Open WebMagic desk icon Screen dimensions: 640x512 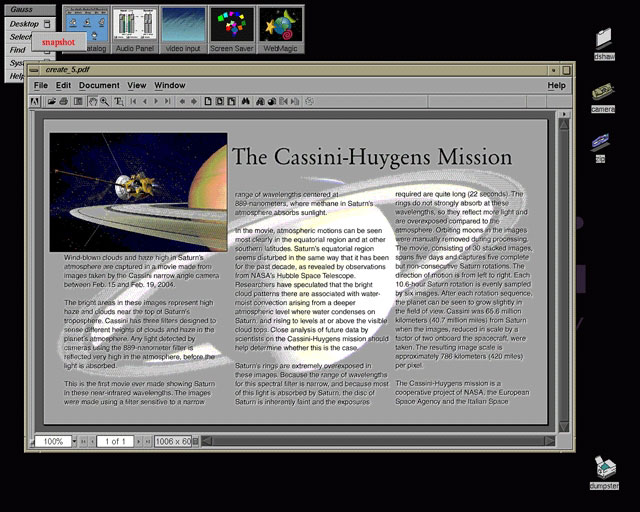point(280,29)
